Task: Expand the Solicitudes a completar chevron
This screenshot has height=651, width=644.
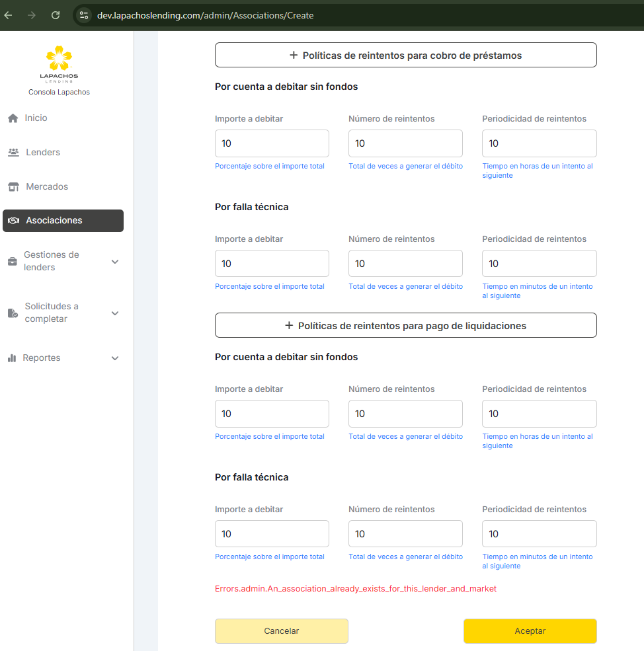Action: [x=115, y=313]
